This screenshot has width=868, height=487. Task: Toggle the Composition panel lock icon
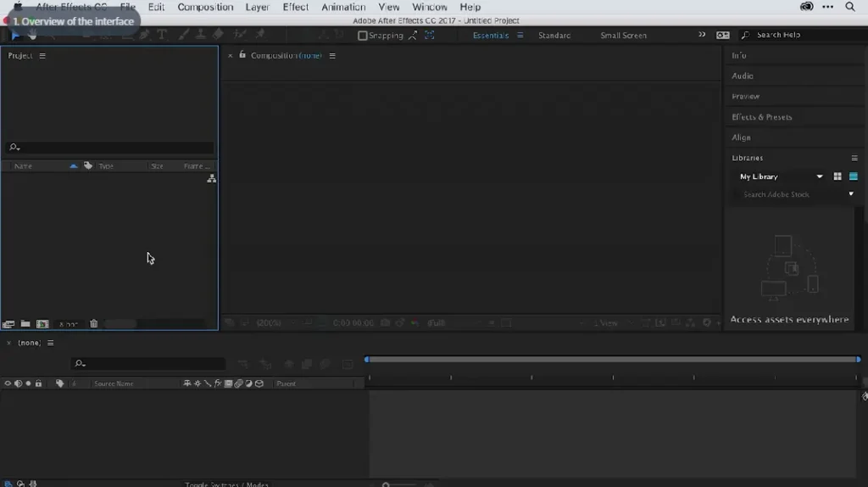click(242, 55)
